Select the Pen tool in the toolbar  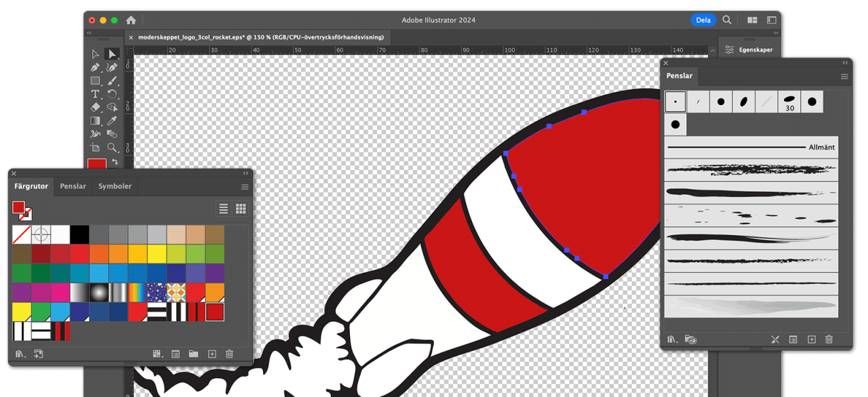(x=94, y=67)
